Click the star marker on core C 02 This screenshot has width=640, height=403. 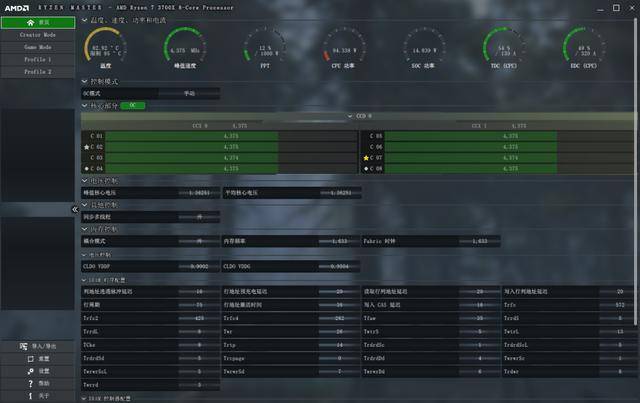click(x=86, y=147)
